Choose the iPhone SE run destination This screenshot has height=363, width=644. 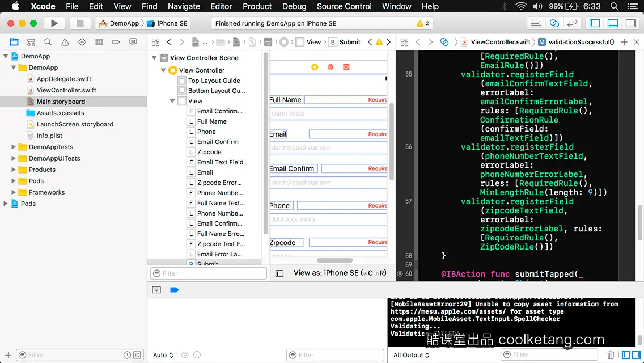(x=168, y=23)
